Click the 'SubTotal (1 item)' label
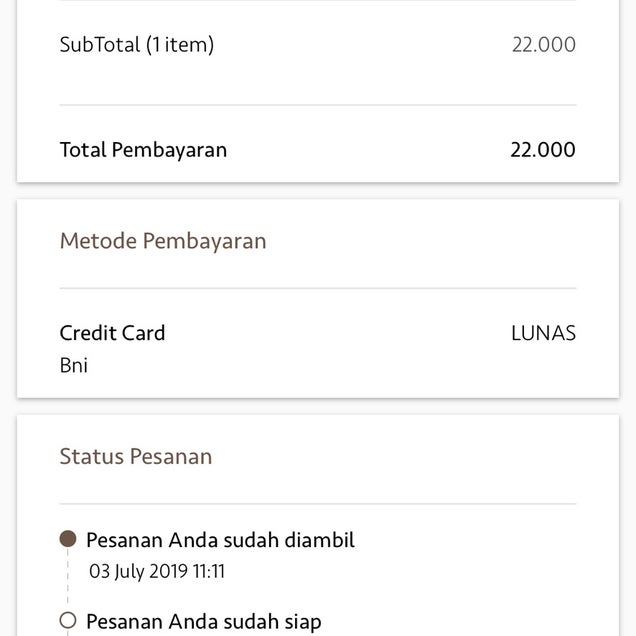The image size is (636, 636). [137, 44]
